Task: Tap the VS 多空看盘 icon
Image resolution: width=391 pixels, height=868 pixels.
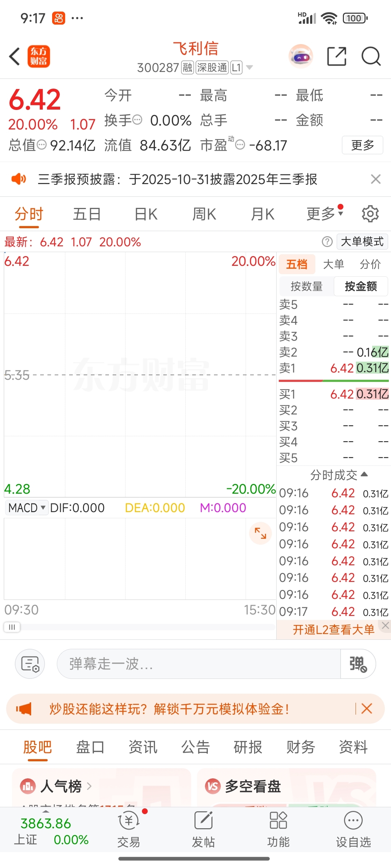Action: pos(213,786)
